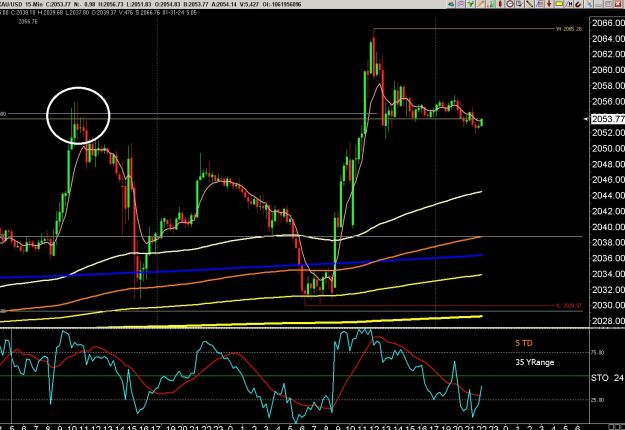
Task: Click the 5 TD label
Action: tap(524, 343)
